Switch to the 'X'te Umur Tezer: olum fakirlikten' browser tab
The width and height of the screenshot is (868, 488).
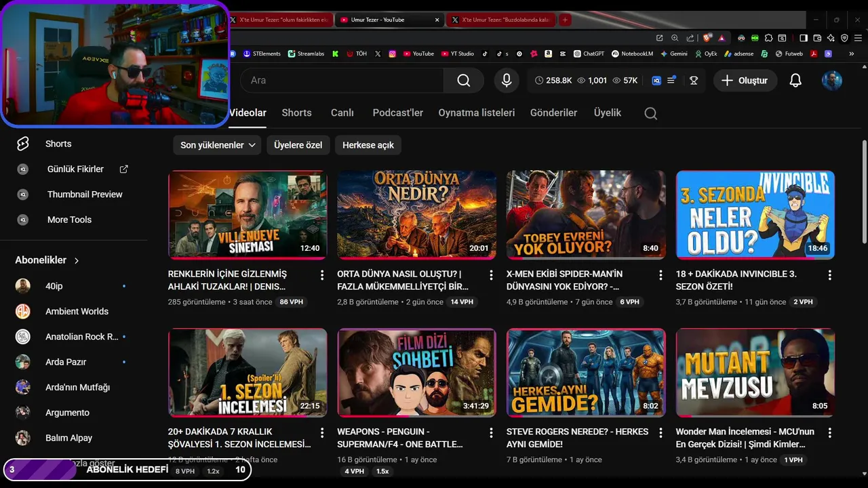point(280,20)
